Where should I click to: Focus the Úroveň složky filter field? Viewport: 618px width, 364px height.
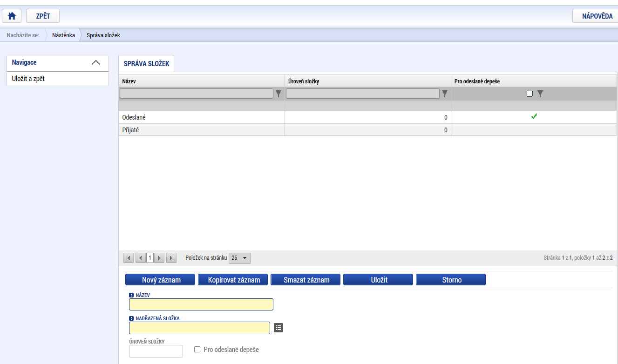click(x=363, y=94)
